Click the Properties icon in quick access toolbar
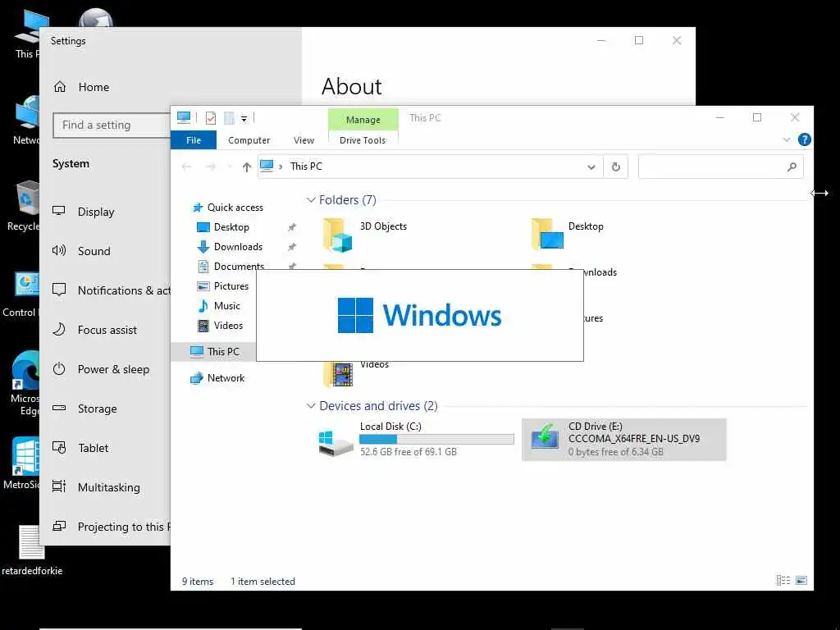Screen dimensions: 840x630 (211, 118)
